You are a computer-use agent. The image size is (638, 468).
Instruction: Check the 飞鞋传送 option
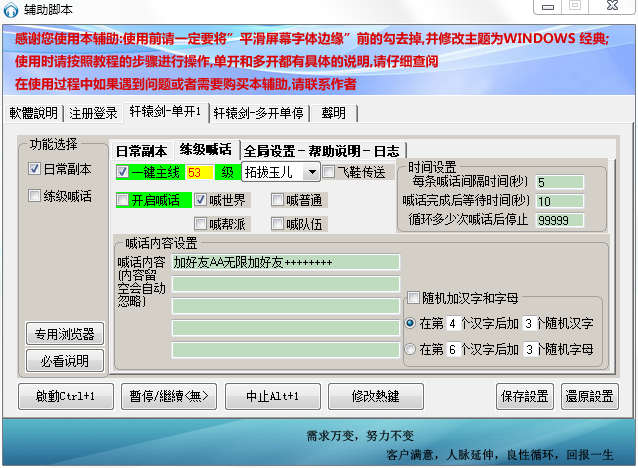tap(328, 172)
